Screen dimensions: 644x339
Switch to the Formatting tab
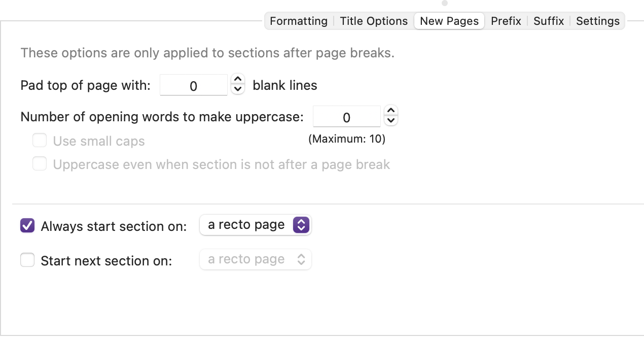point(299,21)
